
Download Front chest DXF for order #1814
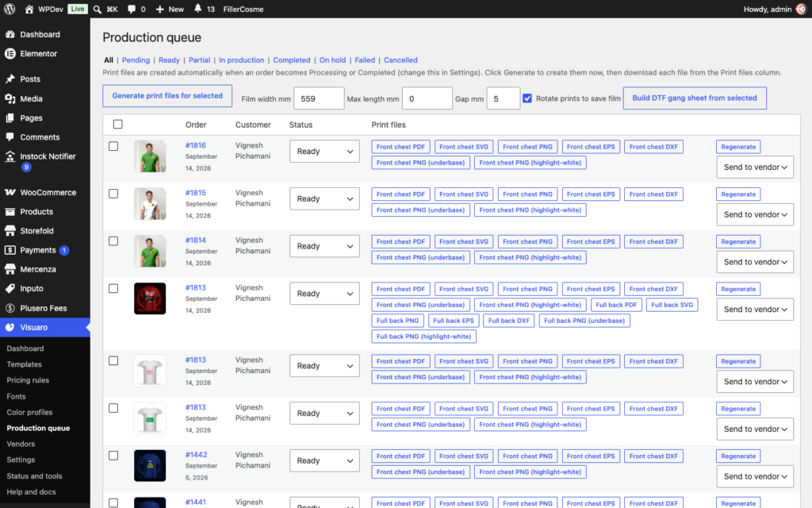coord(653,241)
